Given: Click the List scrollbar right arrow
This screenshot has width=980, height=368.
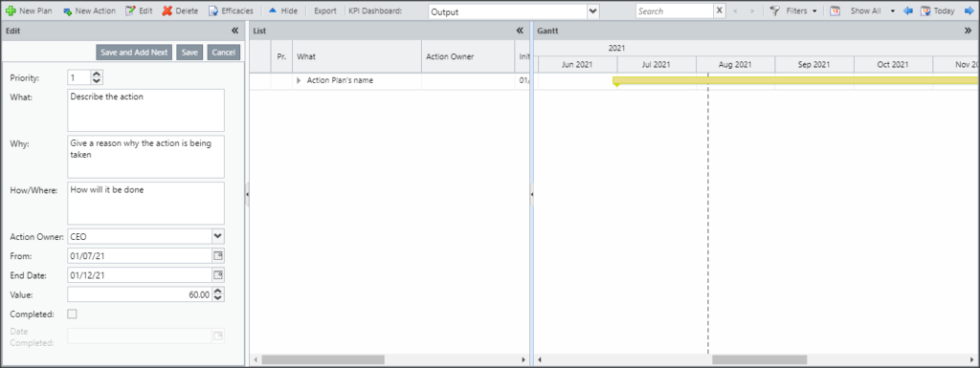Looking at the screenshot, I should 524,360.
